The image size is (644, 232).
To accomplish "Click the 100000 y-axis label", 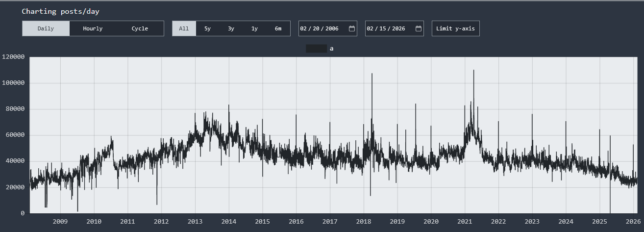I will [13, 83].
